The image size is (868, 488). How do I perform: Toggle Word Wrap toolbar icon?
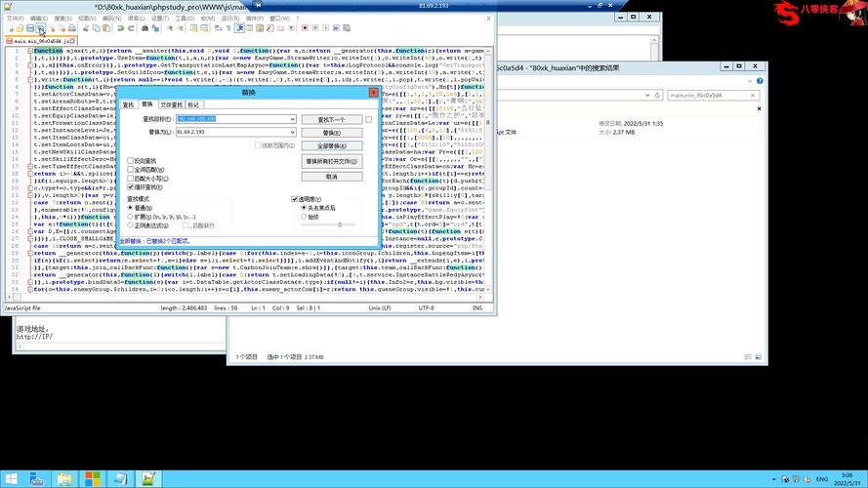pyautogui.click(x=218, y=28)
